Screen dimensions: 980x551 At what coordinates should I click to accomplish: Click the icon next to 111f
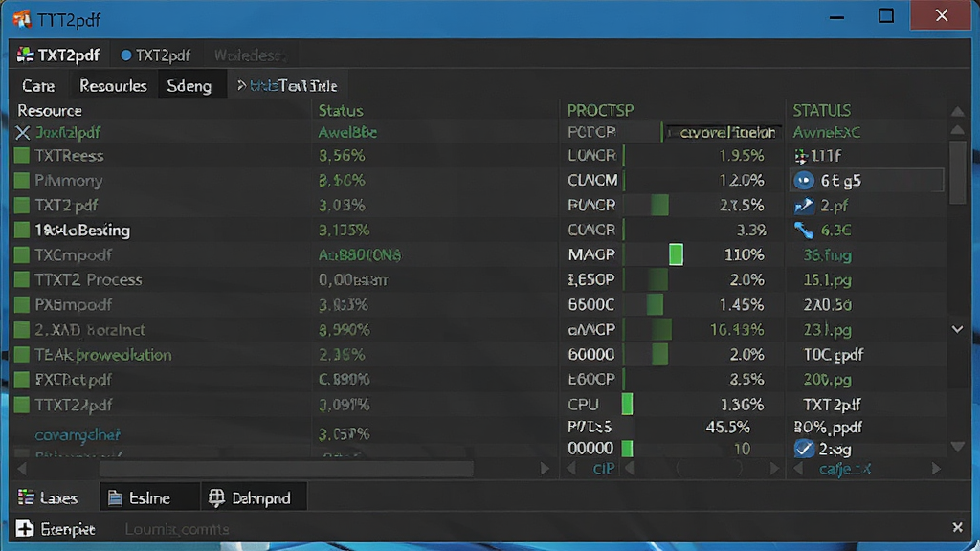(801, 156)
